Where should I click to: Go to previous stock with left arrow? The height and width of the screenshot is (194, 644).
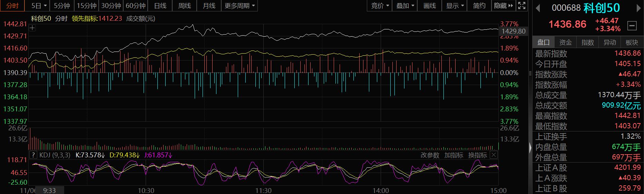coord(538,8)
